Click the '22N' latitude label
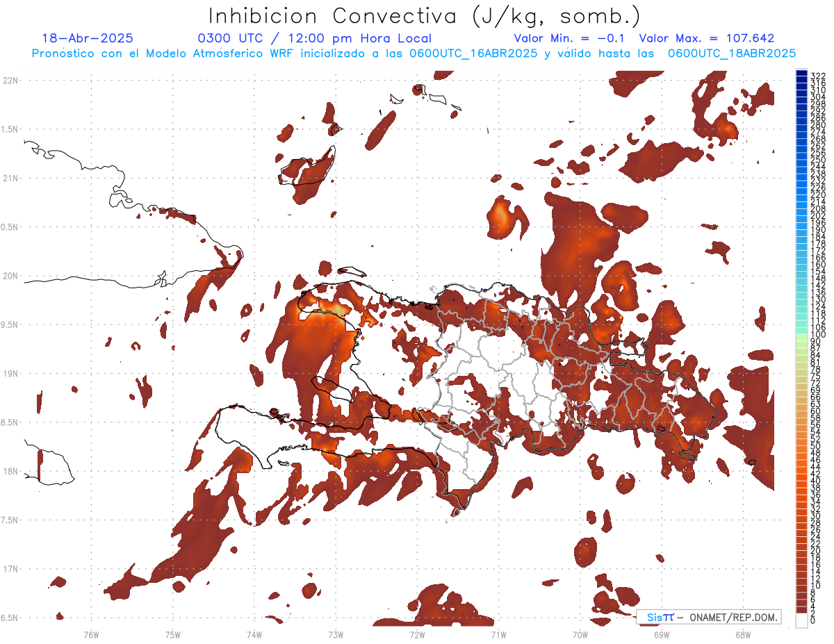Screen dimensions: 834x644 click(10, 81)
